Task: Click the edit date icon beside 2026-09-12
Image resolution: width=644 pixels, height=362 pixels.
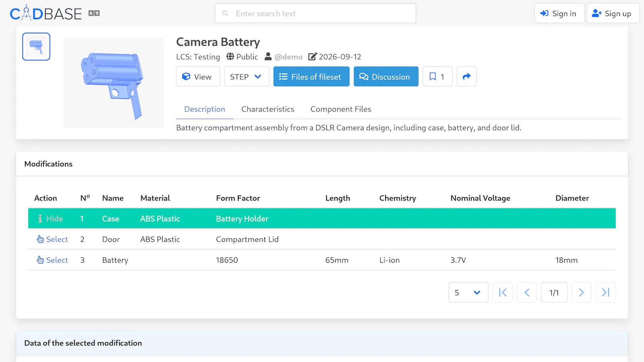Action: [313, 56]
